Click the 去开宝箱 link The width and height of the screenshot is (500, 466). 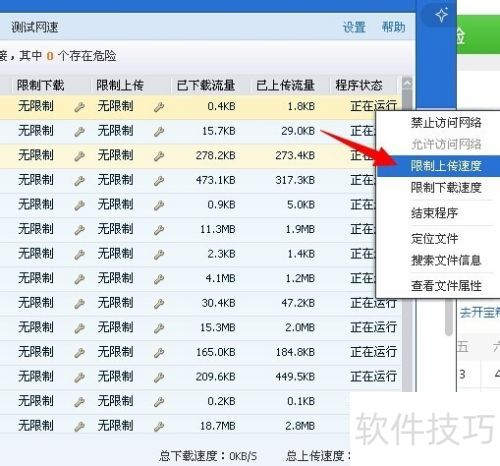[480, 313]
